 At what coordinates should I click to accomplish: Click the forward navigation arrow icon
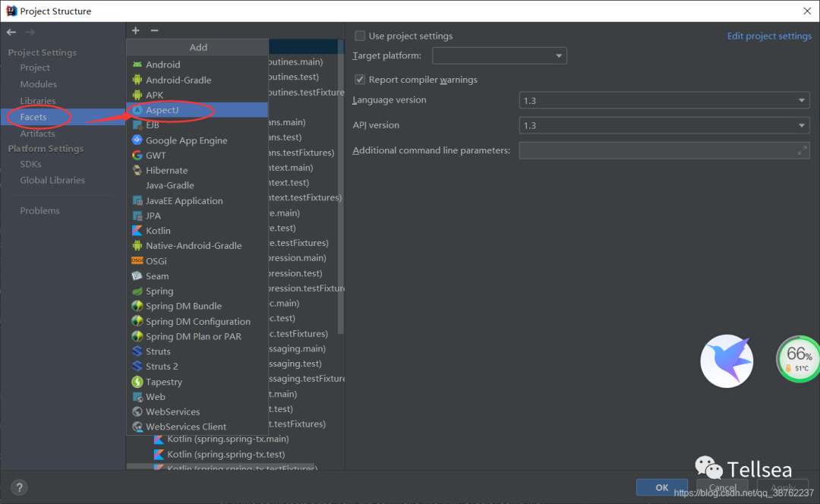(x=30, y=33)
